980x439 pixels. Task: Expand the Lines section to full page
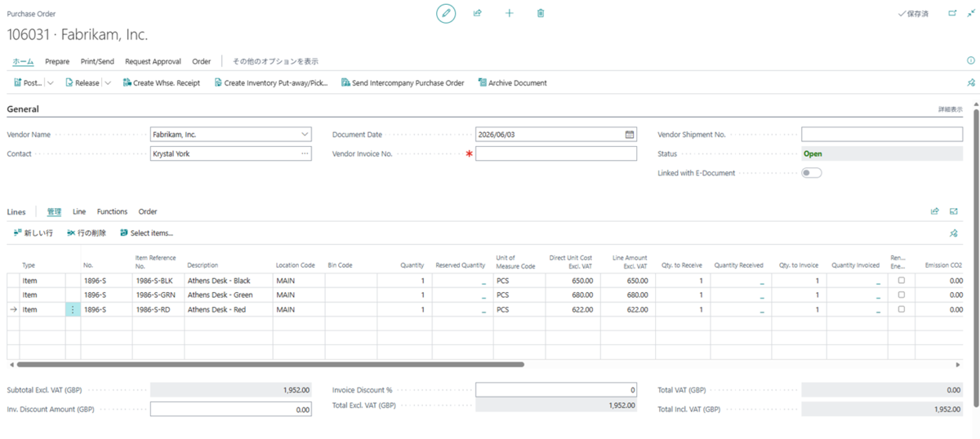[x=954, y=211]
